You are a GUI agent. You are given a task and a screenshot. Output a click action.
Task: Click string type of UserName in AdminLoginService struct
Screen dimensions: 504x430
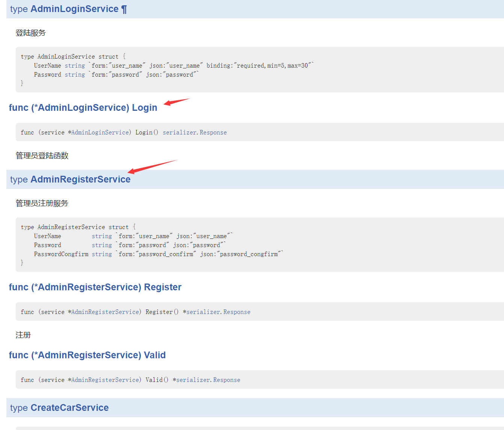click(75, 65)
